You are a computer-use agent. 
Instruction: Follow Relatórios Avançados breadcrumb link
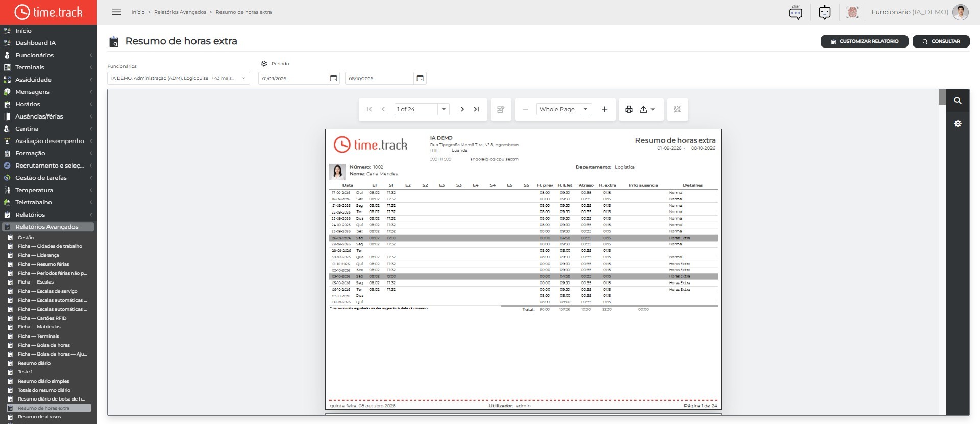click(180, 12)
